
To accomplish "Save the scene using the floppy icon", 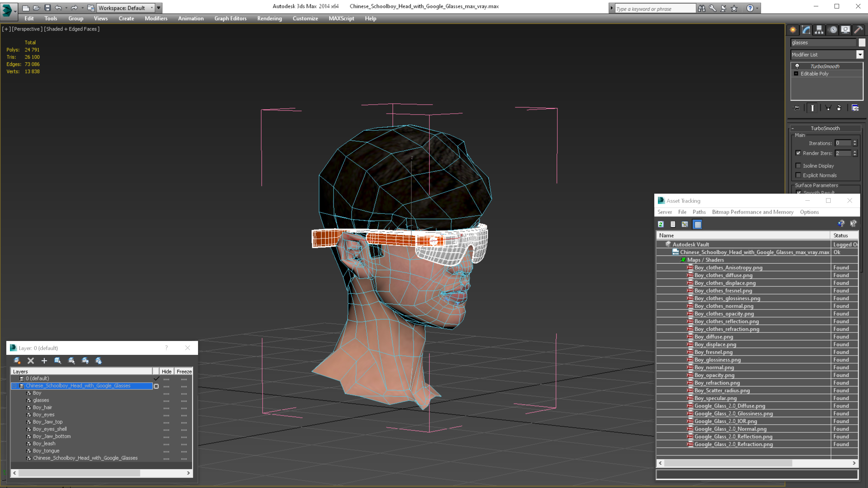I will pos(48,8).
